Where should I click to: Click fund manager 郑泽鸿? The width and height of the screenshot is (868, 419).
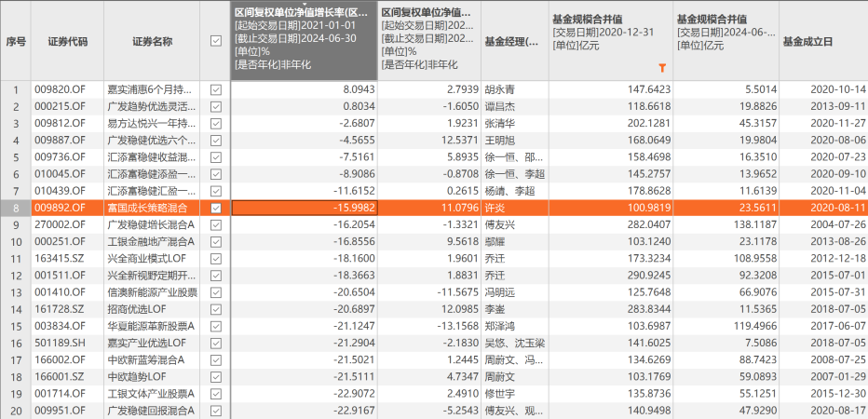point(500,326)
